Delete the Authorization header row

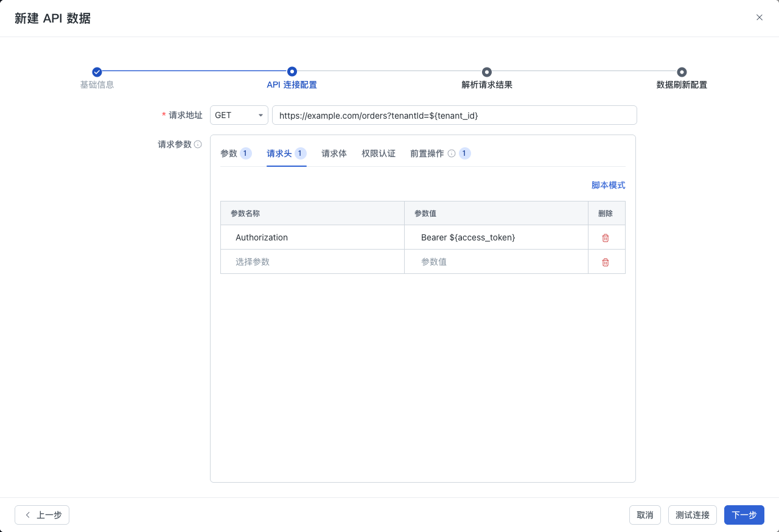click(x=606, y=238)
